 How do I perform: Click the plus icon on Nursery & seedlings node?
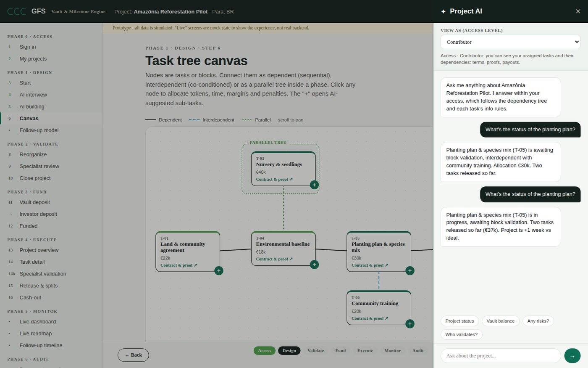point(314,185)
